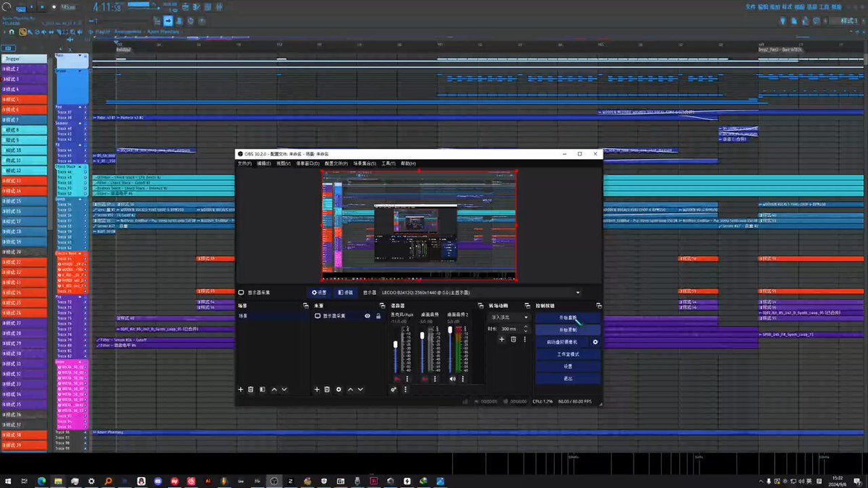The image size is (868, 488).
Task: Expand the monitor selection dropdown arrow
Action: click(577, 293)
